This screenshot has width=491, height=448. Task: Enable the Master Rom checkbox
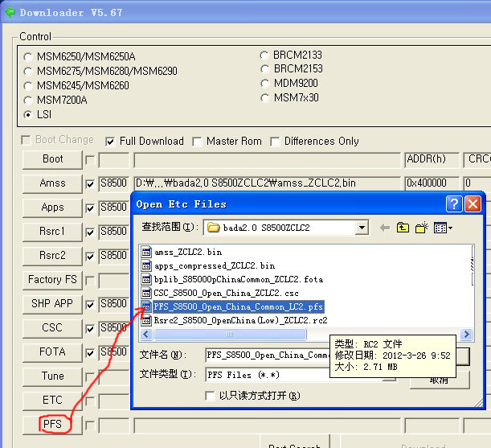(197, 142)
